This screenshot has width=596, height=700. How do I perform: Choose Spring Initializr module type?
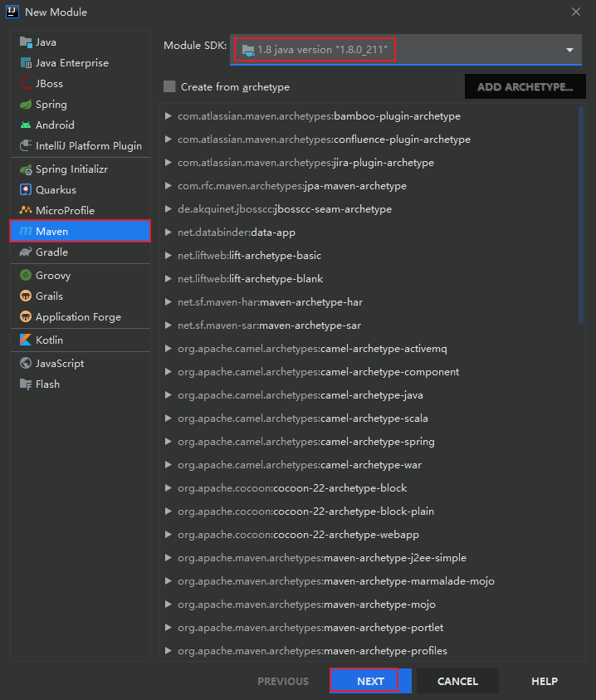(x=71, y=169)
